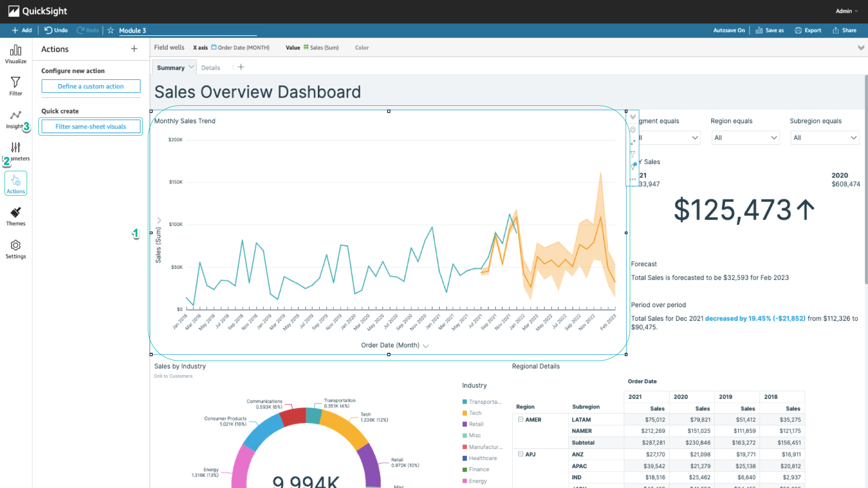
Task: Open the Themes pane
Action: coord(16,217)
